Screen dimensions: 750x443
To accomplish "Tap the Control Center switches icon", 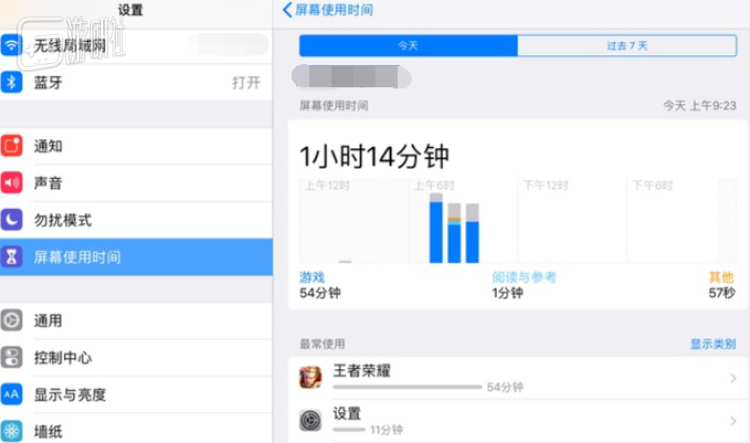I will [11, 357].
